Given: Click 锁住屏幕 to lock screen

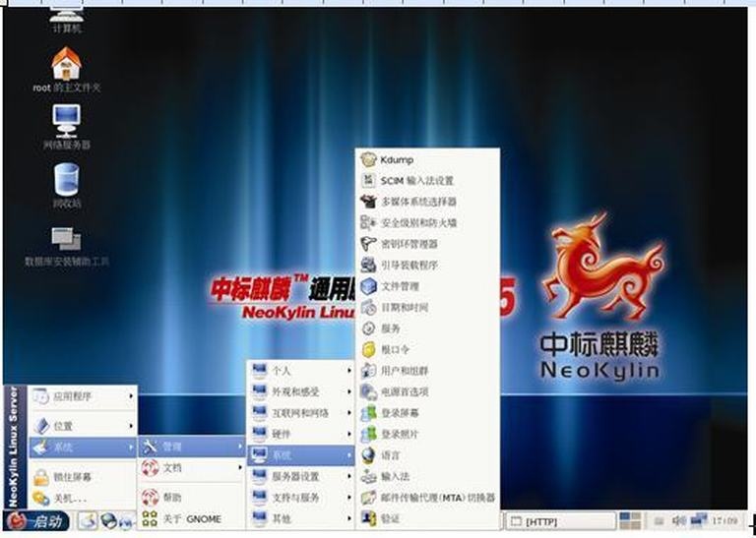Looking at the screenshot, I should pos(74,477).
